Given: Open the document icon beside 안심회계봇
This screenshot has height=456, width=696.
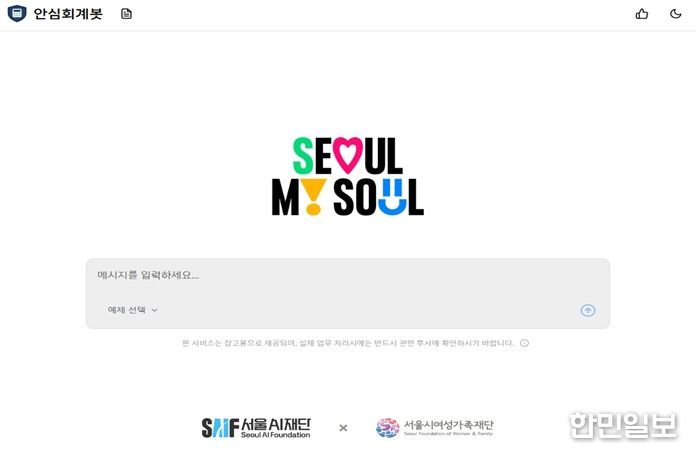Looking at the screenshot, I should coord(127,14).
